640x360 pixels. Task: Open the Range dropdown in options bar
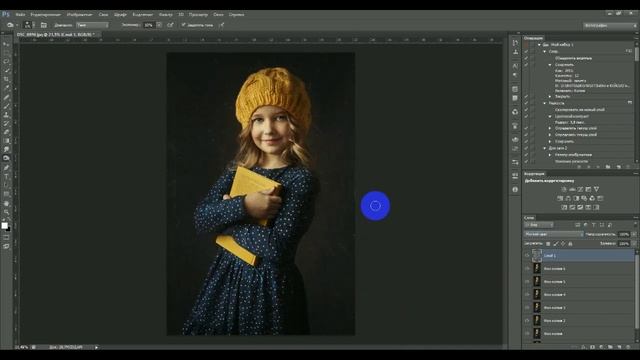(x=92, y=25)
